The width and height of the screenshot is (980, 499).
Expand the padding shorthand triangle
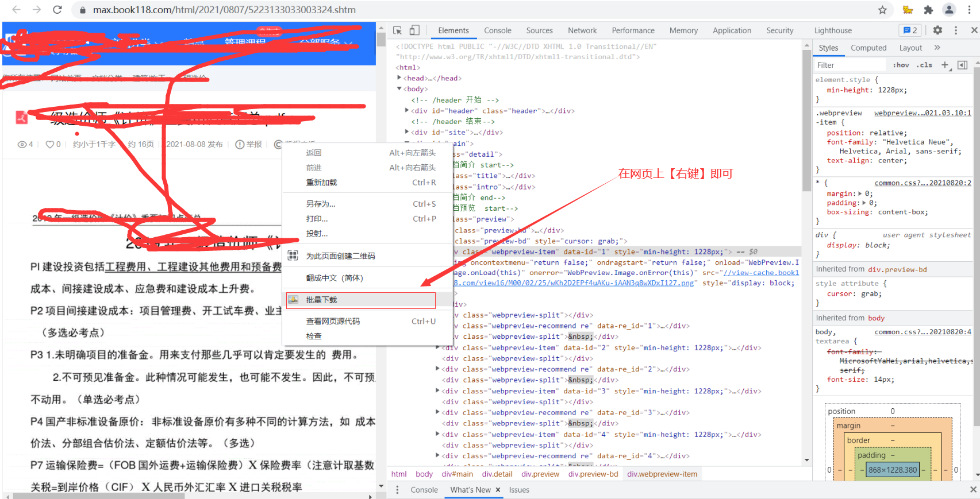point(864,203)
